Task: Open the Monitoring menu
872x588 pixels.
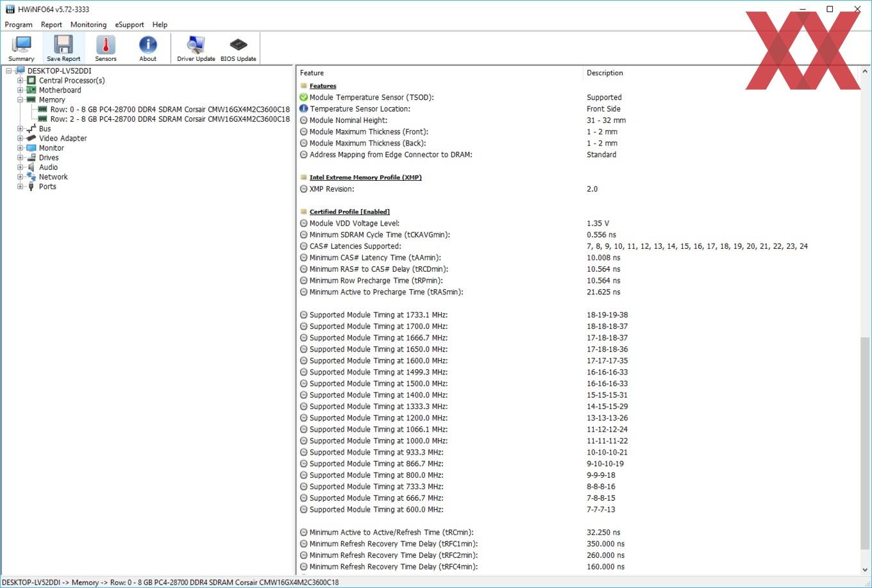Action: pyautogui.click(x=88, y=25)
